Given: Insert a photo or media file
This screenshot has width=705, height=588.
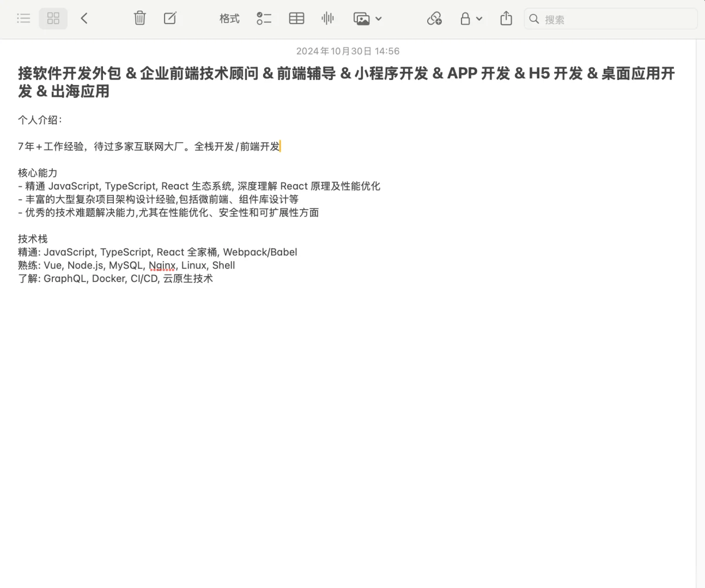Looking at the screenshot, I should click(x=362, y=18).
